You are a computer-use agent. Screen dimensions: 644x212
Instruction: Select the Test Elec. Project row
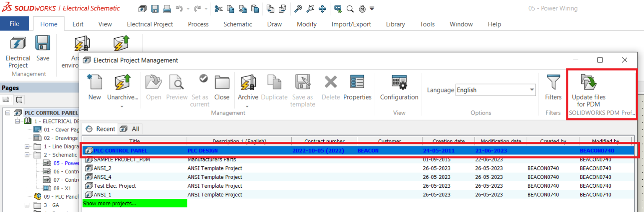358,186
